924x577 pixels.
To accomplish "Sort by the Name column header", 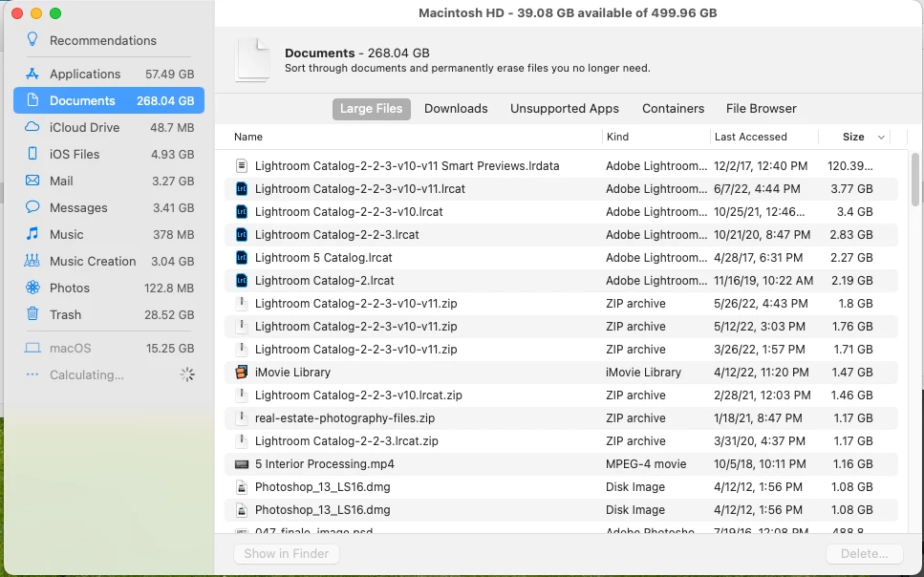I will coord(248,137).
